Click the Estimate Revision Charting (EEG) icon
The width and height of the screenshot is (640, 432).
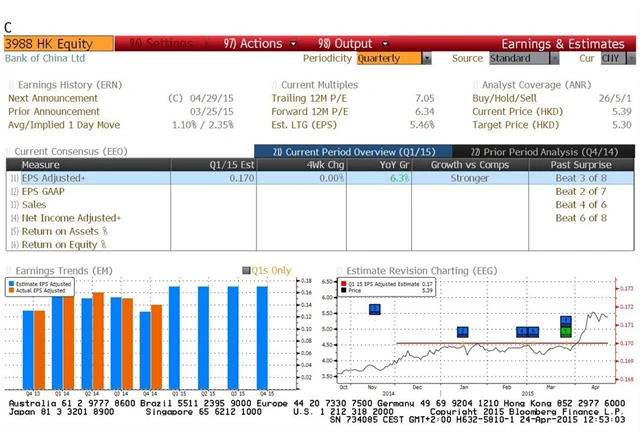point(339,270)
